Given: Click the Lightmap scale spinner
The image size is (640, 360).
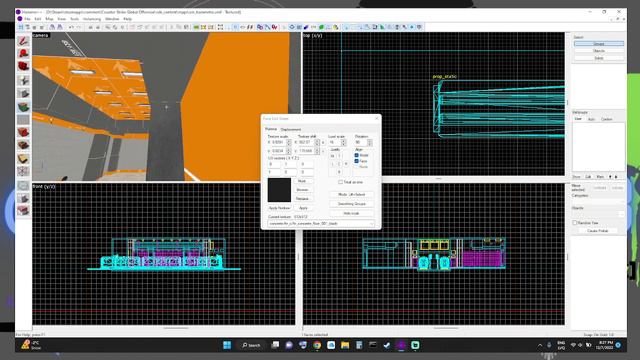Looking at the screenshot, I should (x=344, y=142).
